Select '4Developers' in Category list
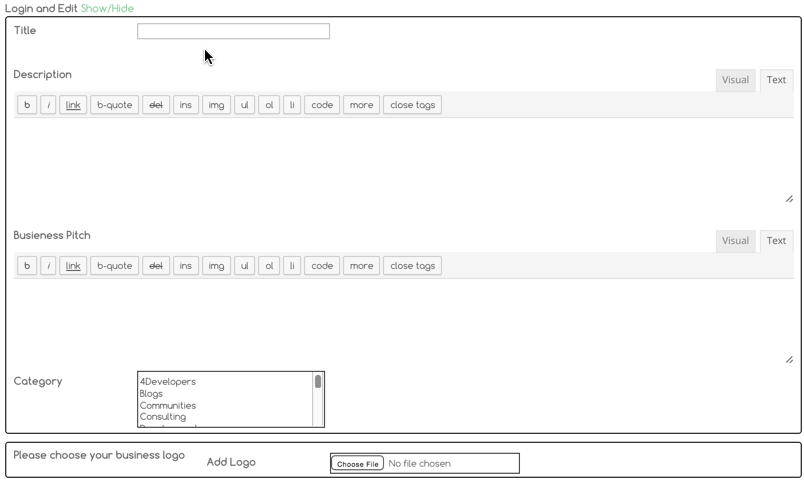The width and height of the screenshot is (804, 482). click(x=168, y=382)
